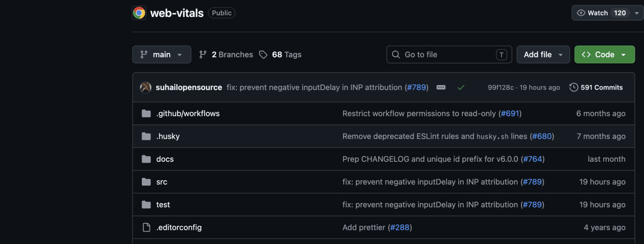This screenshot has height=244, width=644.
Task: Open pull request #680
Action: coord(542,136)
